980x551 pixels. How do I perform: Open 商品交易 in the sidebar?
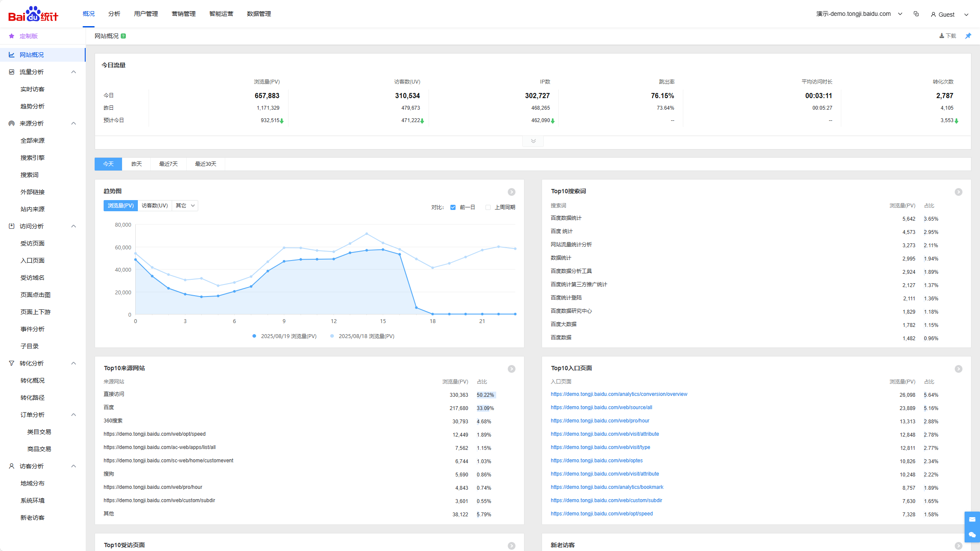coord(39,449)
